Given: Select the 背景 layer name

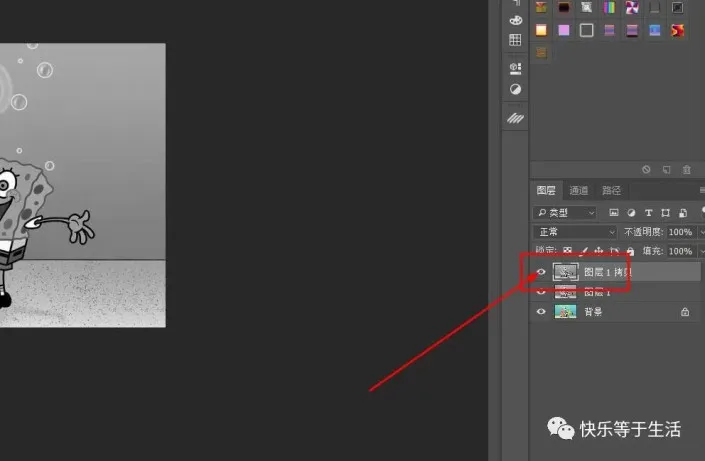Looking at the screenshot, I should [593, 312].
